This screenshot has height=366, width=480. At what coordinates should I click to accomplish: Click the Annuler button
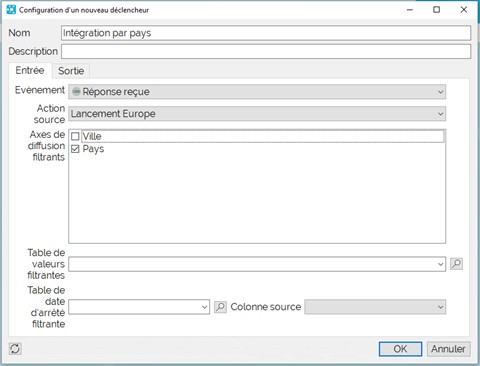pos(448,349)
